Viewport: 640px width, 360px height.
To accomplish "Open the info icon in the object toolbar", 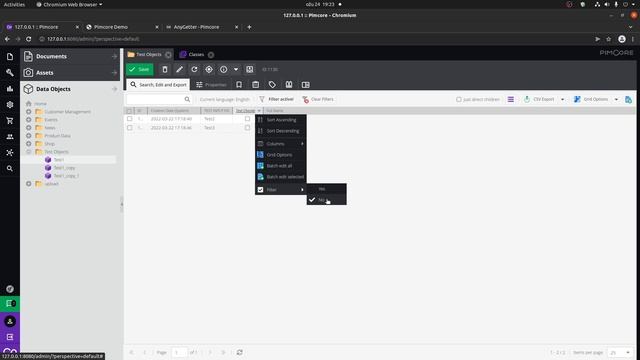I will [x=223, y=69].
